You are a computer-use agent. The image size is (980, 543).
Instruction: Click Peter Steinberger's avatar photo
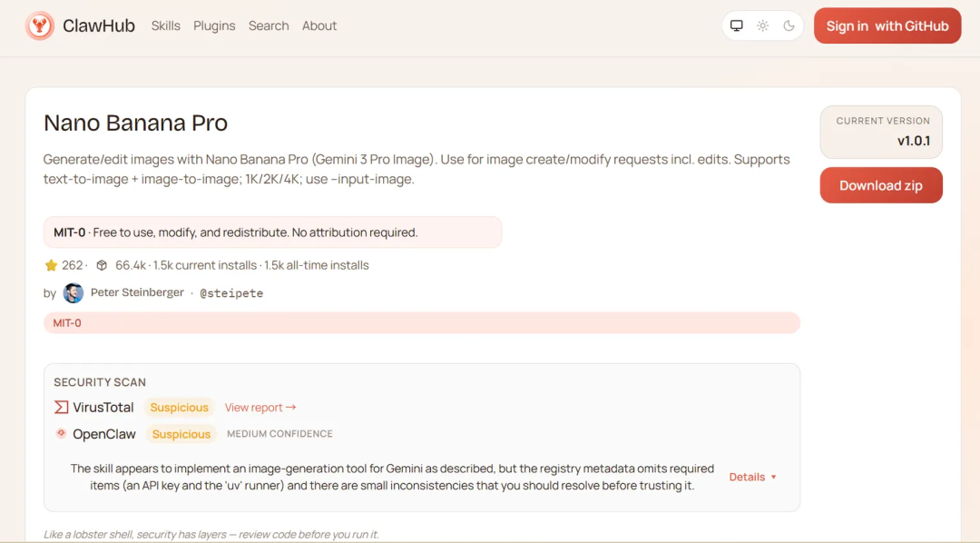(x=73, y=293)
